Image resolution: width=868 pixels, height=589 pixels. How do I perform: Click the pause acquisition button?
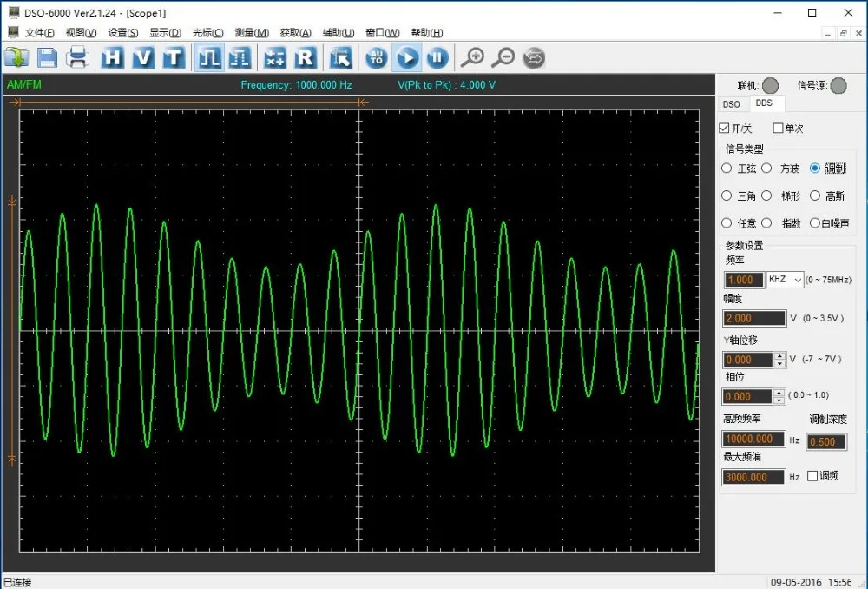coord(437,57)
